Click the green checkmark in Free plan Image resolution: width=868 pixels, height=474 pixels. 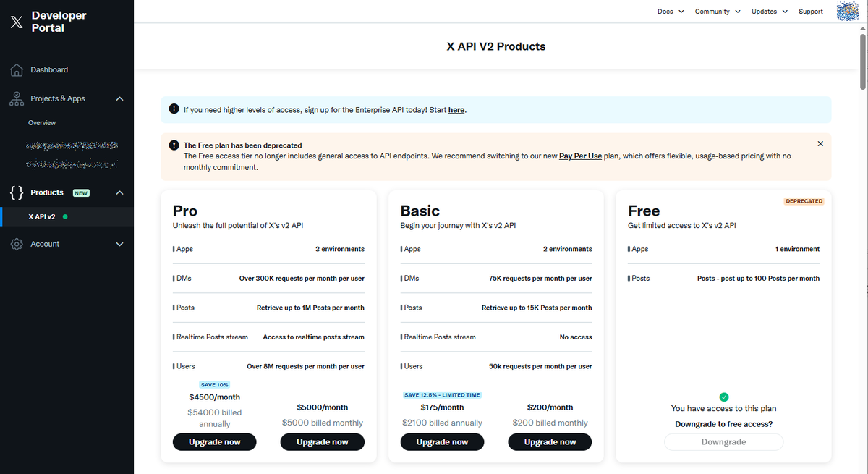pos(724,397)
